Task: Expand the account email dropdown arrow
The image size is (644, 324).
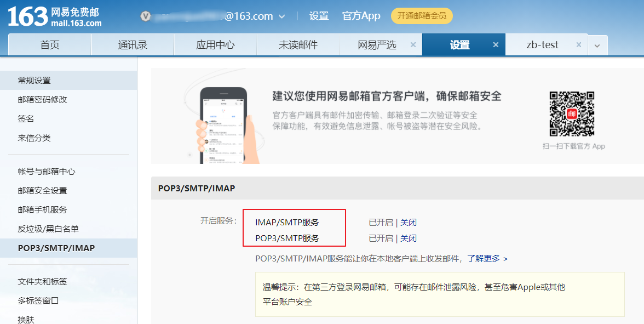Action: point(281,16)
